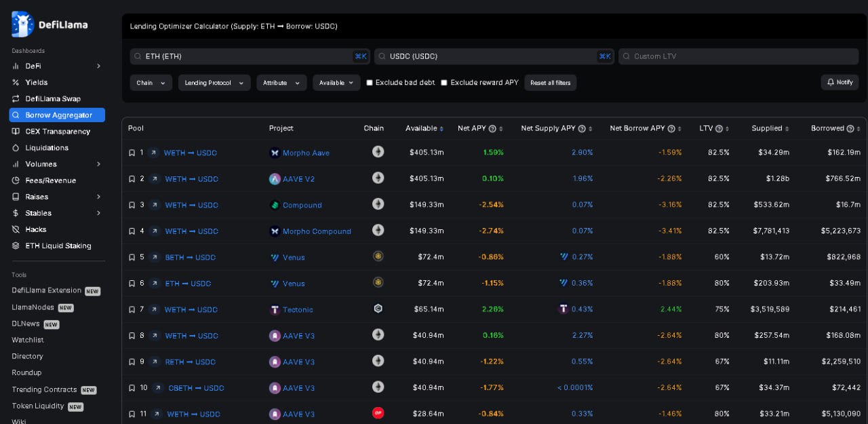Viewport: 868px width, 424px height.
Task: Click Optimism chain icon in pool 11 row
Action: 378,412
